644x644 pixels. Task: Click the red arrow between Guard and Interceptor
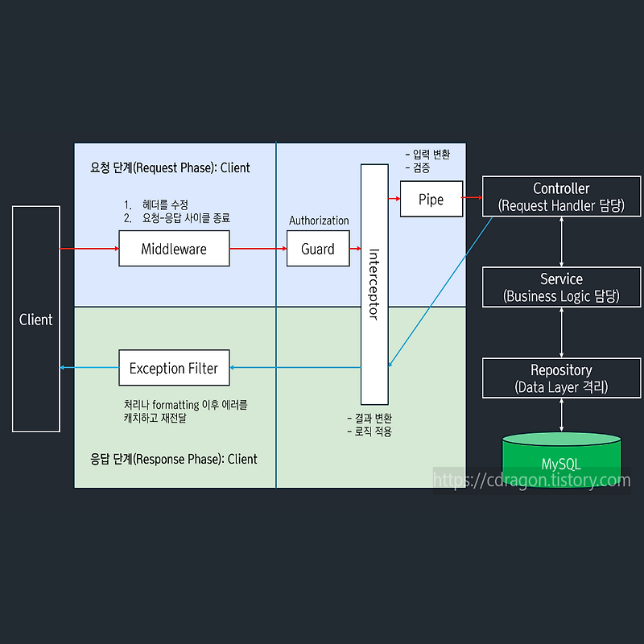pyautogui.click(x=357, y=249)
